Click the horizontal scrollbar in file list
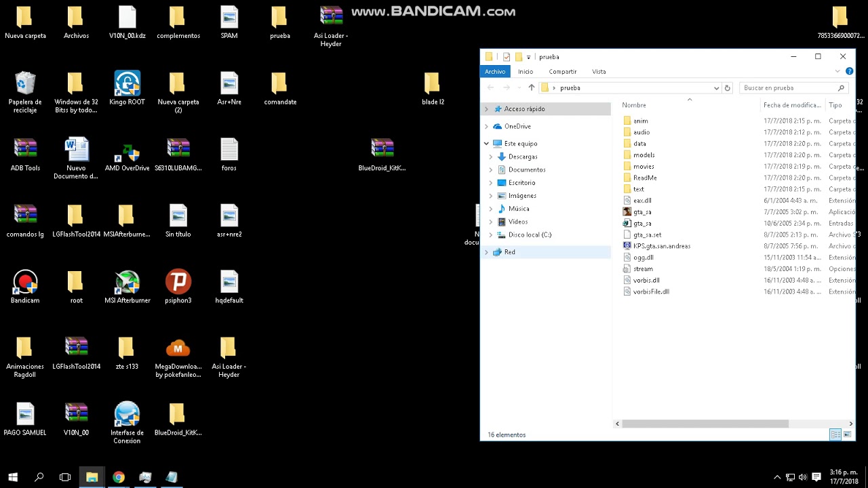The image size is (868, 488). 705,424
